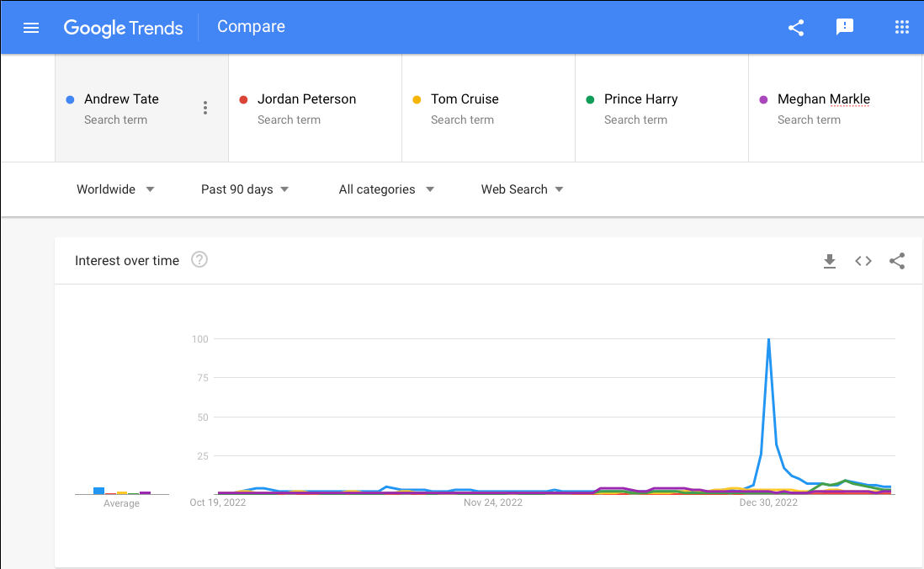Open Andrew Tate term options menu
This screenshot has width=924, height=569.
pyautogui.click(x=205, y=108)
